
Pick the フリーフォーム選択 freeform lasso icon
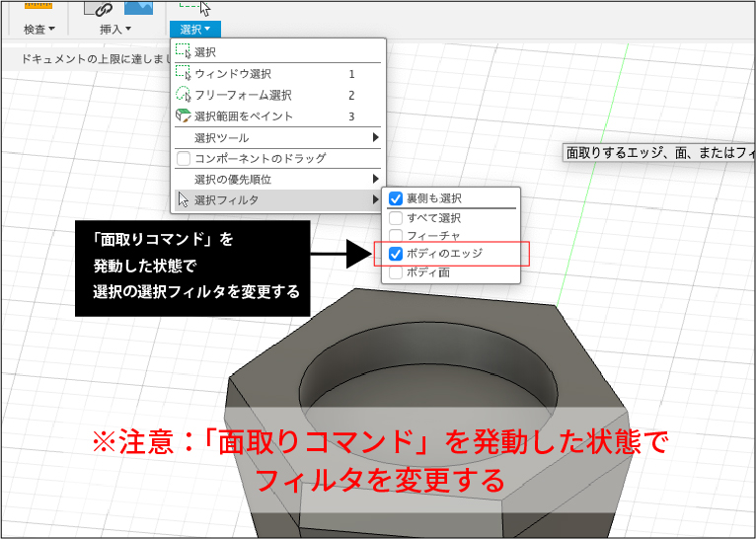[182, 95]
